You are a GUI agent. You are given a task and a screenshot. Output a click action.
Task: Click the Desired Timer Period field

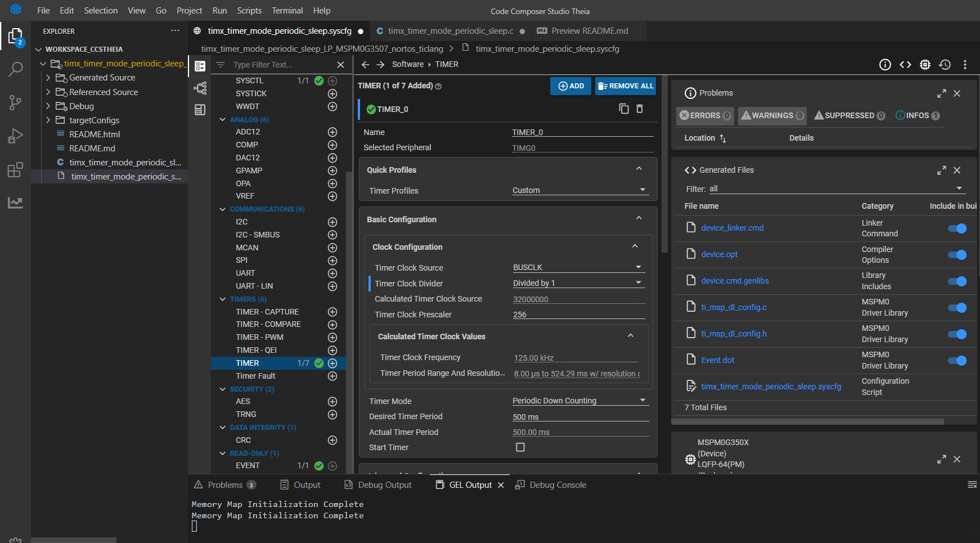click(x=579, y=417)
